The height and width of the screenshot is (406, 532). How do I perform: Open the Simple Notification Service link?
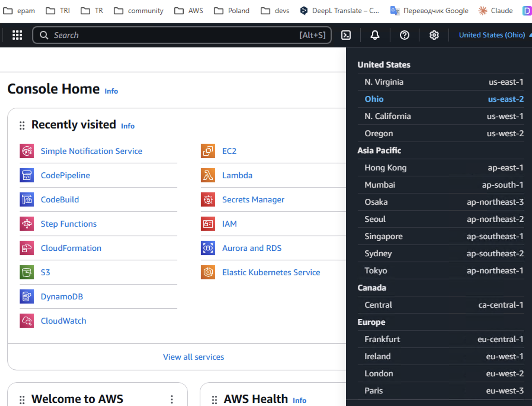tap(92, 151)
